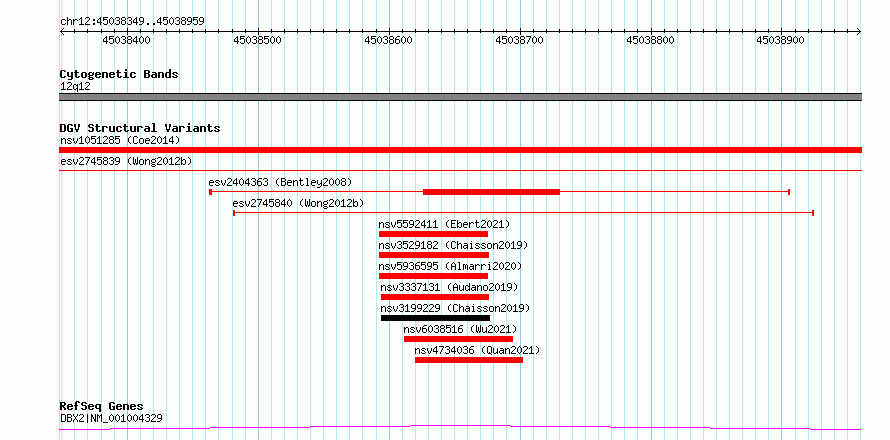This screenshot has width=890, height=440.
Task: Click the red bar under nsv5592411
Action: 434,234
